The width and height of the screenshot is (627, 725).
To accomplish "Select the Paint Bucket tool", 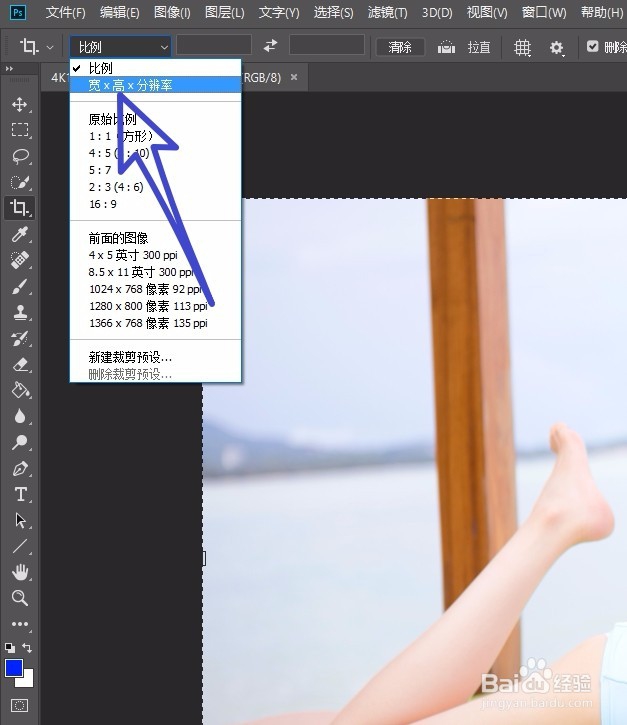I will click(20, 391).
